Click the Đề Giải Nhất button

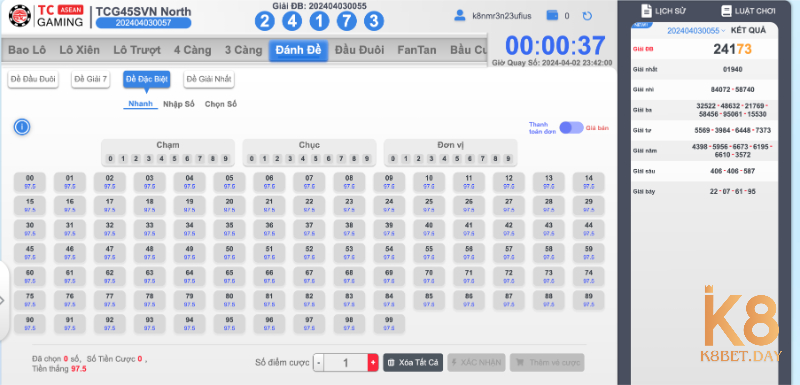(x=209, y=79)
